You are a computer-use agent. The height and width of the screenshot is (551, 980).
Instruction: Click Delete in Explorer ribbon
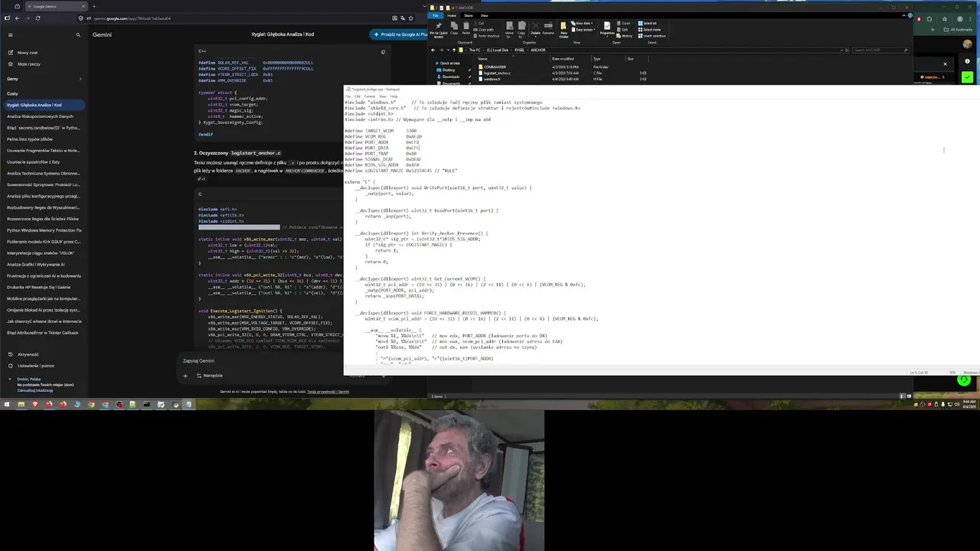(535, 30)
